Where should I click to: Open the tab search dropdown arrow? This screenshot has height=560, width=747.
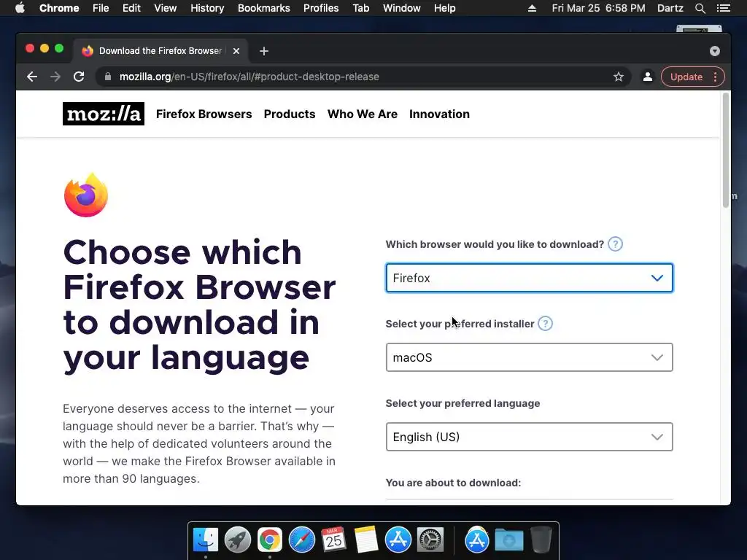click(715, 51)
